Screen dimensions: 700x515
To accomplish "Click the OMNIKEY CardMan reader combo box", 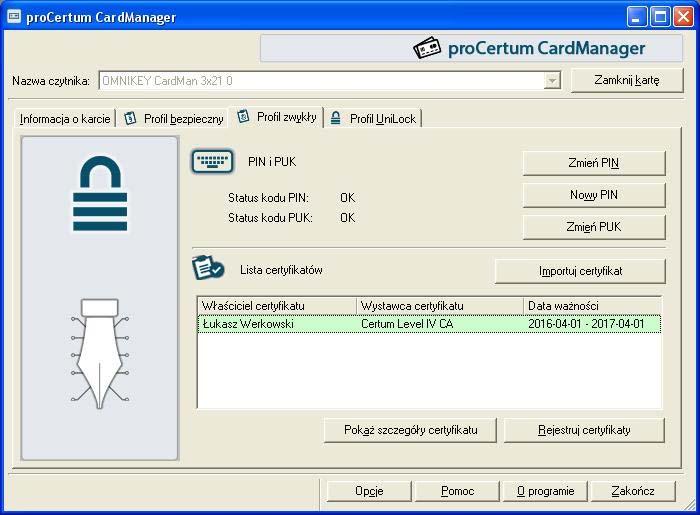I will [329, 81].
